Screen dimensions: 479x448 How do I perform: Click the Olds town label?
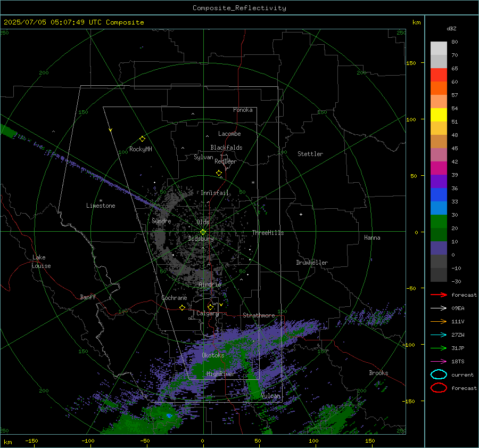point(203,222)
